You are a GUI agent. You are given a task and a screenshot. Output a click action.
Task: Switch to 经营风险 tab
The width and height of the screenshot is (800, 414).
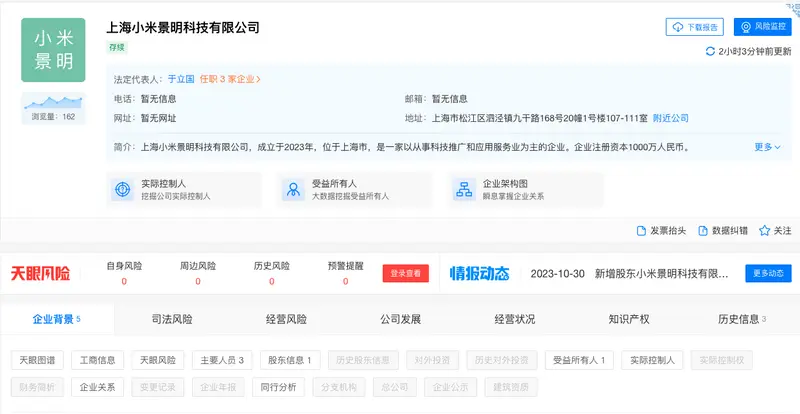[x=286, y=320]
